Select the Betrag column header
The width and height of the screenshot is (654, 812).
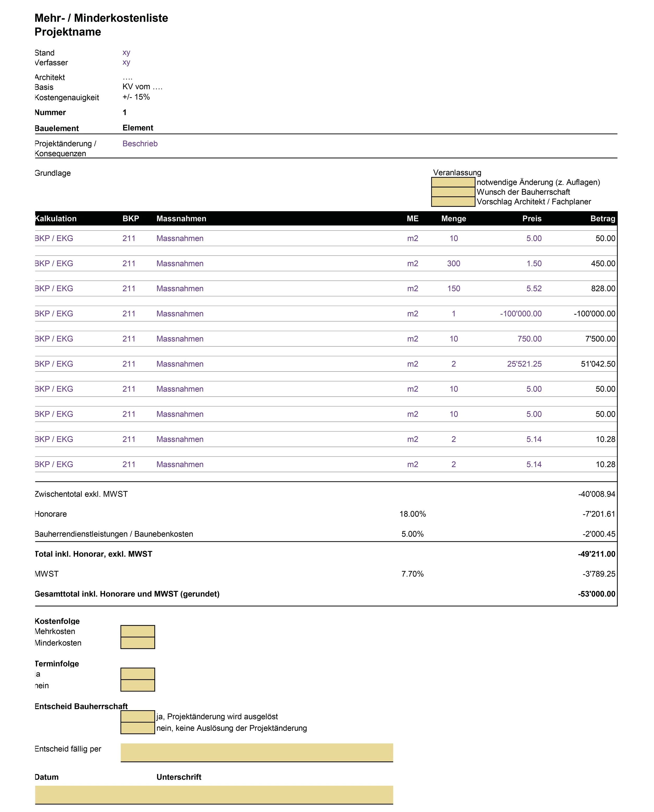click(603, 219)
